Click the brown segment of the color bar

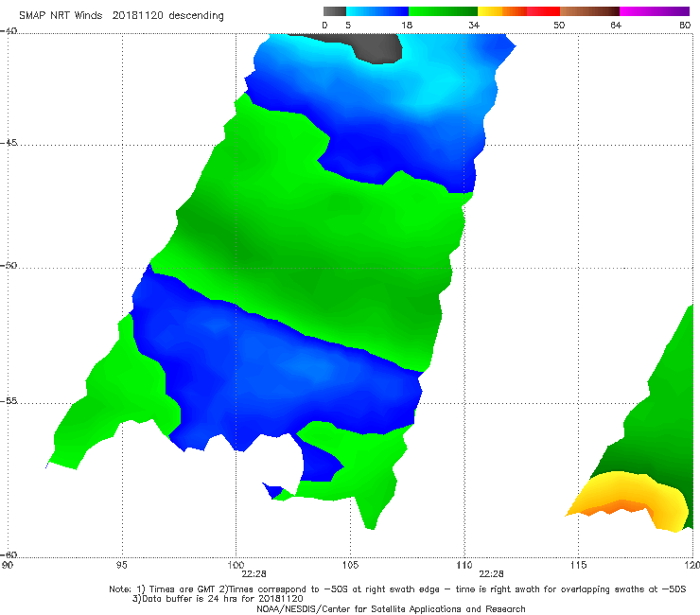[x=589, y=11]
